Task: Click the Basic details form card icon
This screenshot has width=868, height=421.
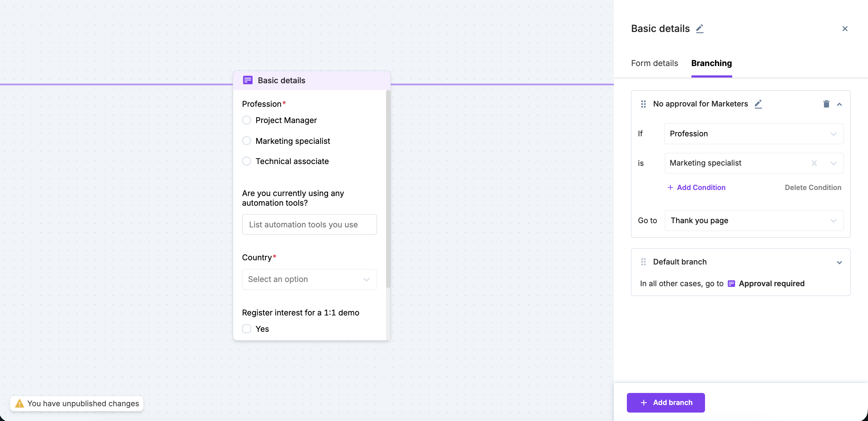Action: point(248,80)
